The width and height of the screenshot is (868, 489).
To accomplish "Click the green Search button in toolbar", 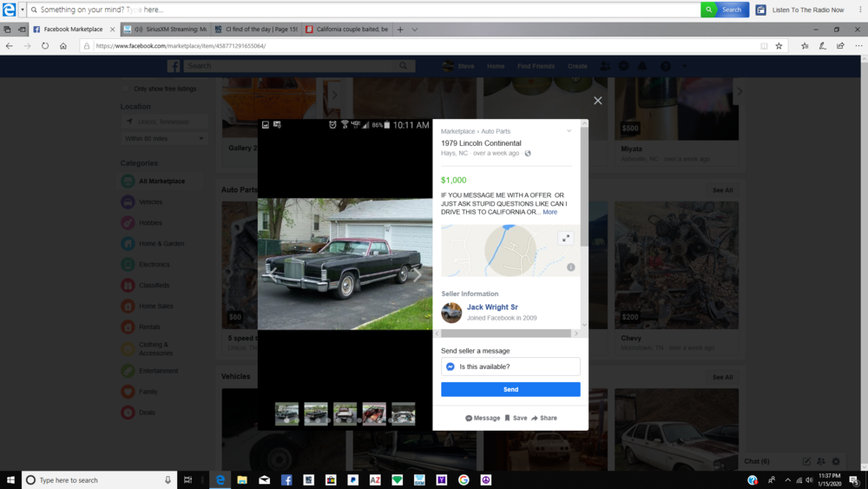I will pyautogui.click(x=725, y=10).
